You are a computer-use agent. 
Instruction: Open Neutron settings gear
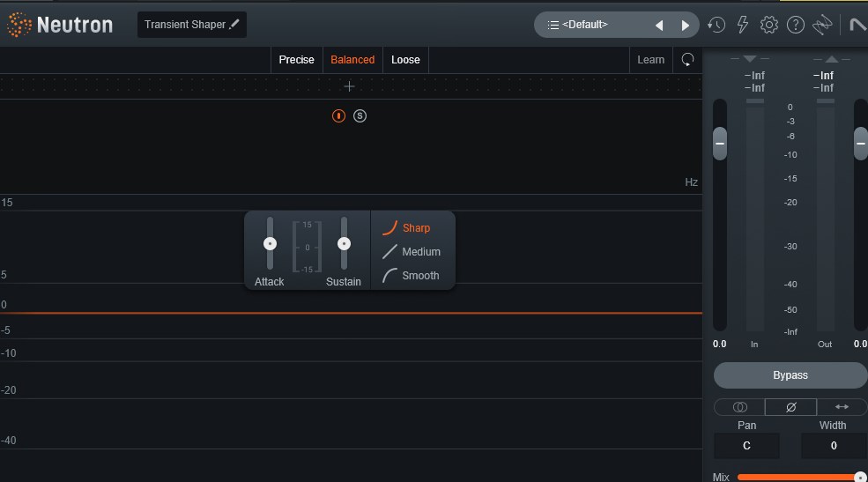coord(768,25)
